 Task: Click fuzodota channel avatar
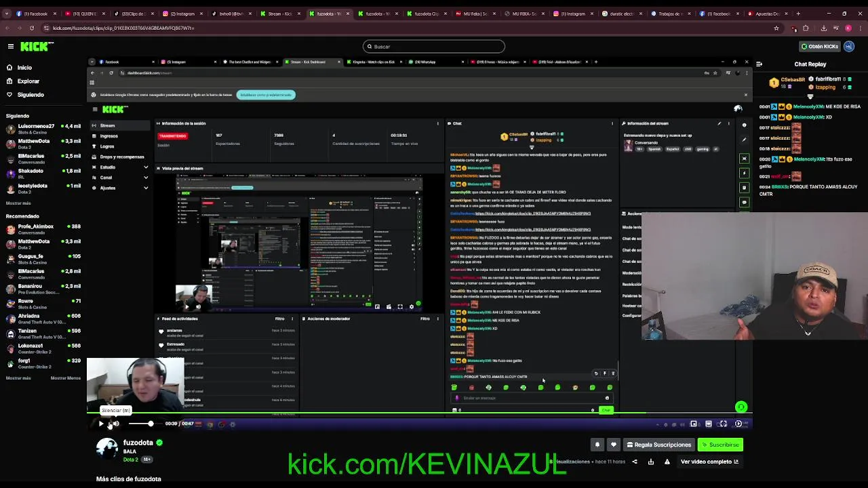[106, 449]
